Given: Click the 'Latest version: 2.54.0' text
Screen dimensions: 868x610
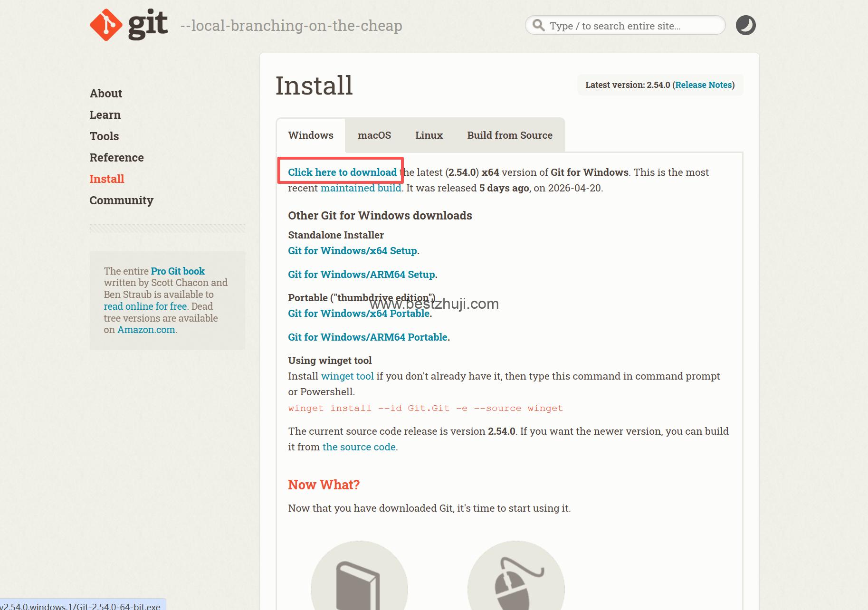Looking at the screenshot, I should [x=628, y=85].
